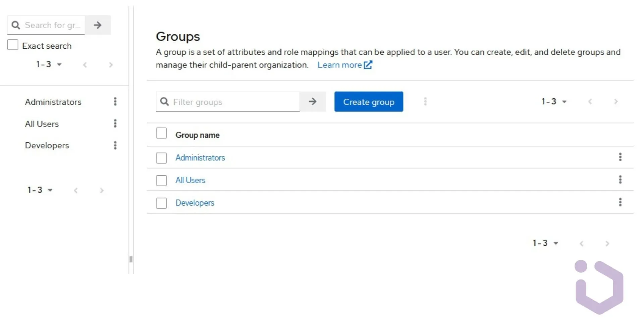
Task: Open actions menu for Administrators table row
Action: [x=620, y=157]
